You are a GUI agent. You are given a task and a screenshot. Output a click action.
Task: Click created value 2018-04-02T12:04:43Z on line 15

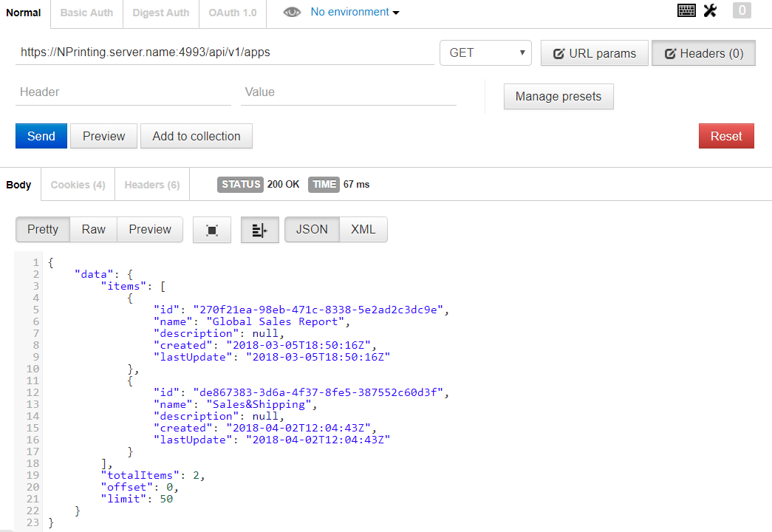[298, 428]
